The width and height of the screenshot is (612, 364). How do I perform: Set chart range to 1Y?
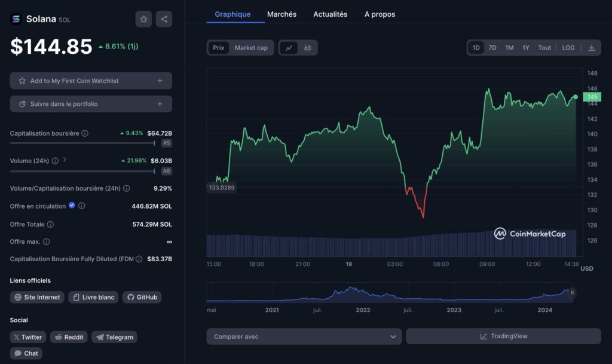[x=526, y=48]
